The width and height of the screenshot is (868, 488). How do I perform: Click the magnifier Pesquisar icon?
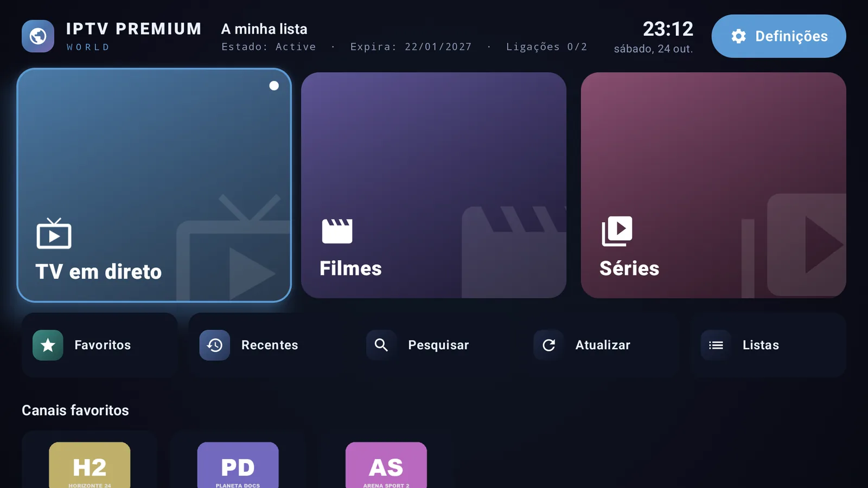pyautogui.click(x=381, y=345)
